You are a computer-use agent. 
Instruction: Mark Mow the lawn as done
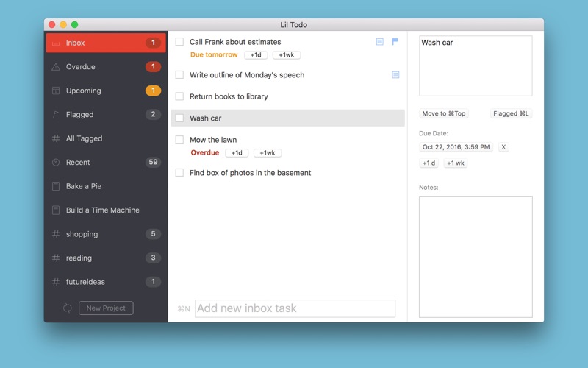coord(179,140)
